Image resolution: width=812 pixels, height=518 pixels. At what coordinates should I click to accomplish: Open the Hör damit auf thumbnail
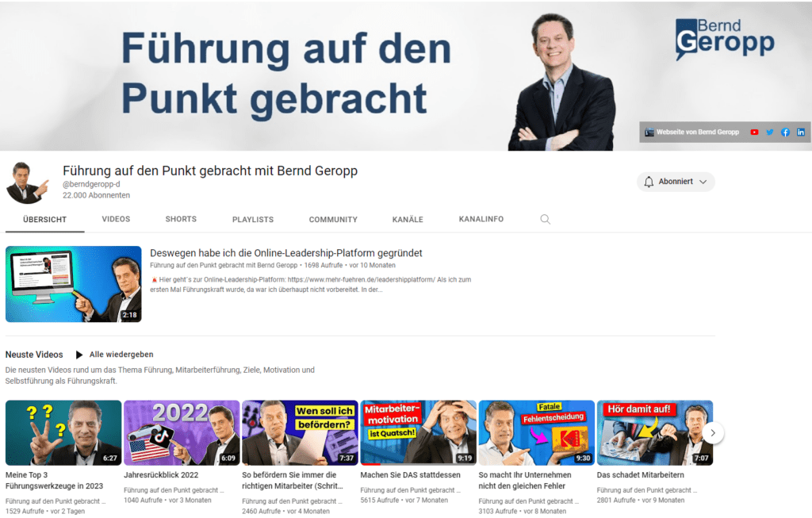654,432
